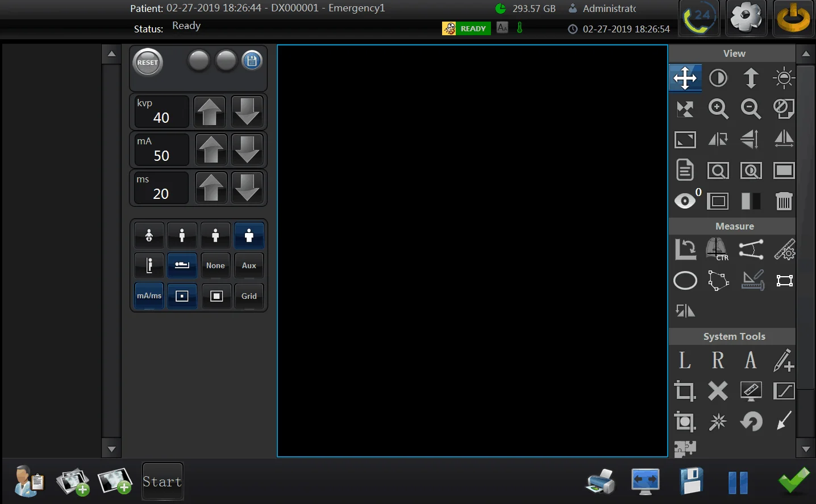Click the right tool panel scroll-down arrow
816x504 pixels.
(x=806, y=449)
